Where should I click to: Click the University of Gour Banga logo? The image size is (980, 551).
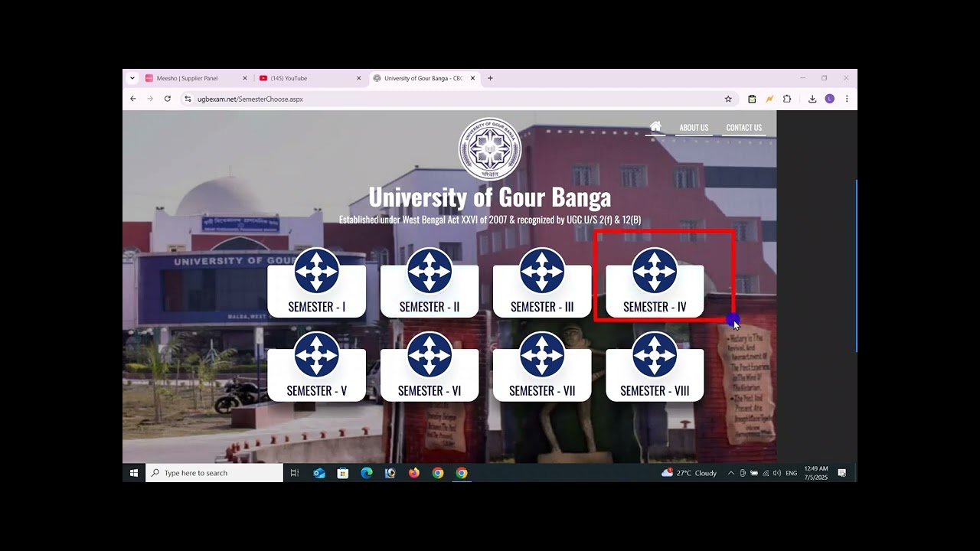click(490, 149)
